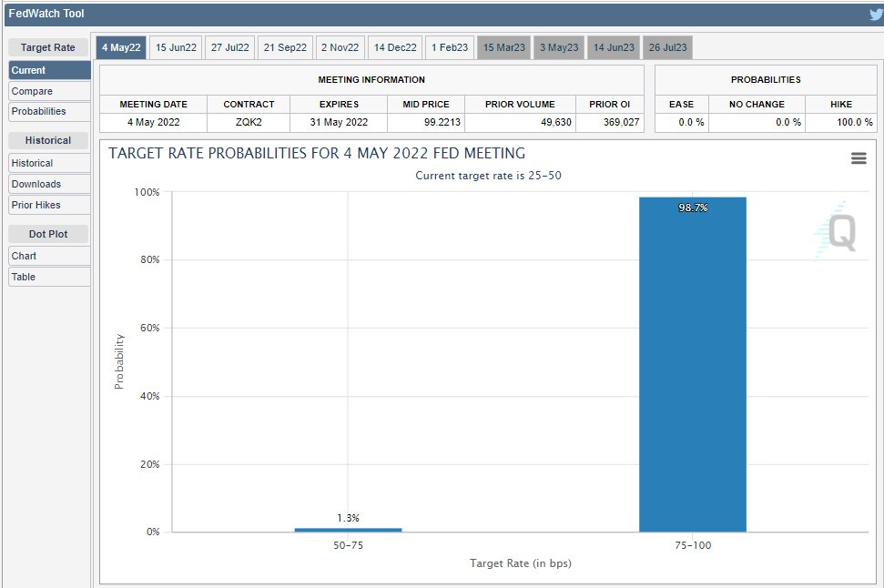The width and height of the screenshot is (884, 588).
Task: Click prior volume value 49,630
Action: tap(556, 122)
